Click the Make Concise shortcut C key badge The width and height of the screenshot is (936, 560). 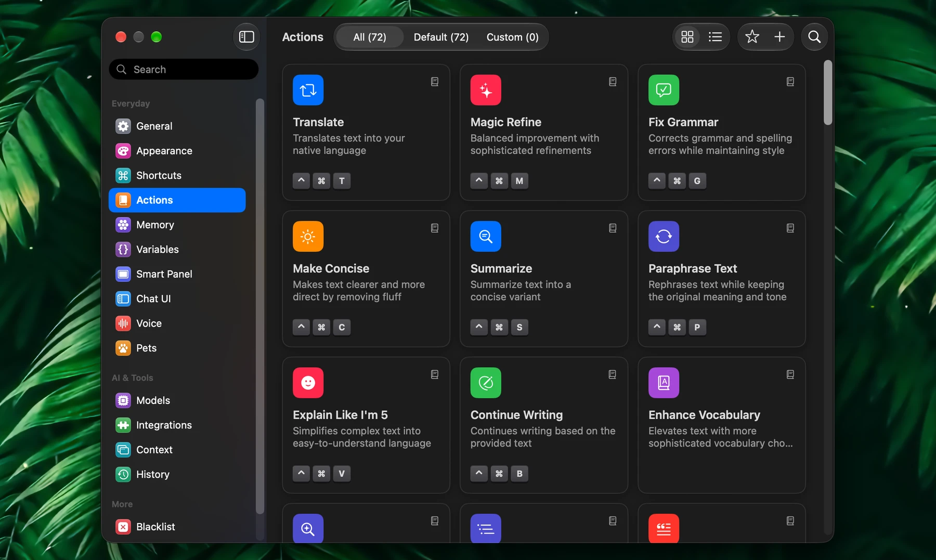point(342,327)
